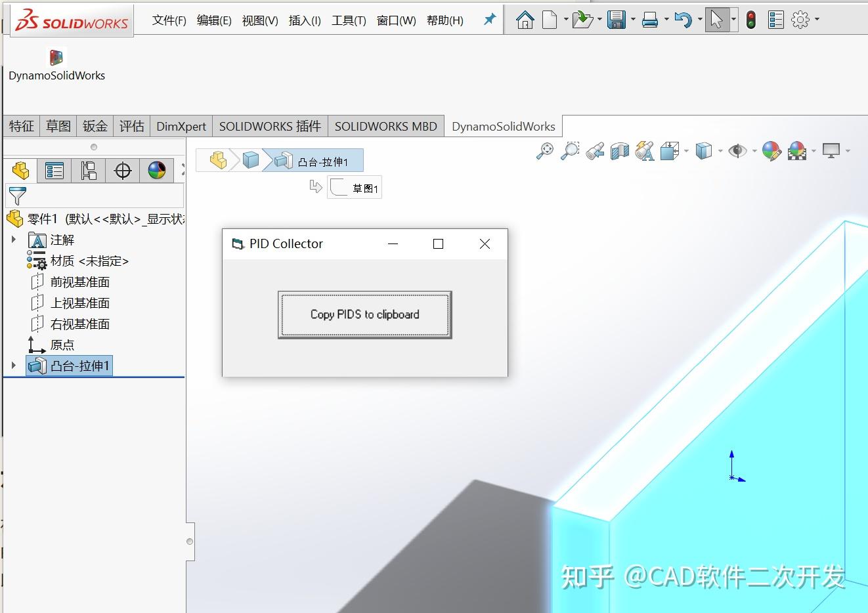Open the Section View tool
Viewport: 868px width, 613px height.
pyautogui.click(x=618, y=150)
